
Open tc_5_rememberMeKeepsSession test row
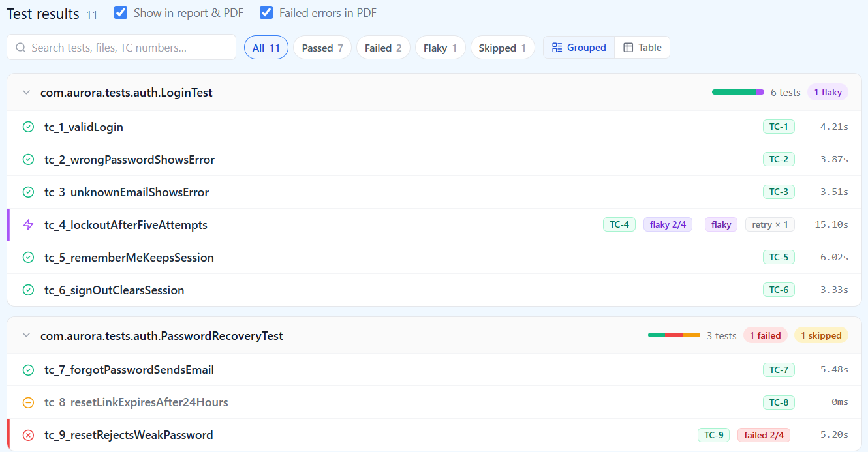click(x=434, y=258)
